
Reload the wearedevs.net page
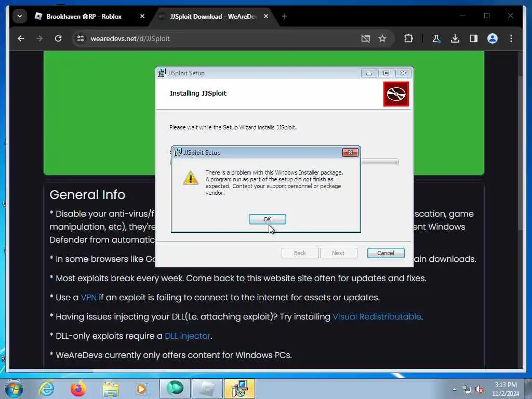pos(58,38)
